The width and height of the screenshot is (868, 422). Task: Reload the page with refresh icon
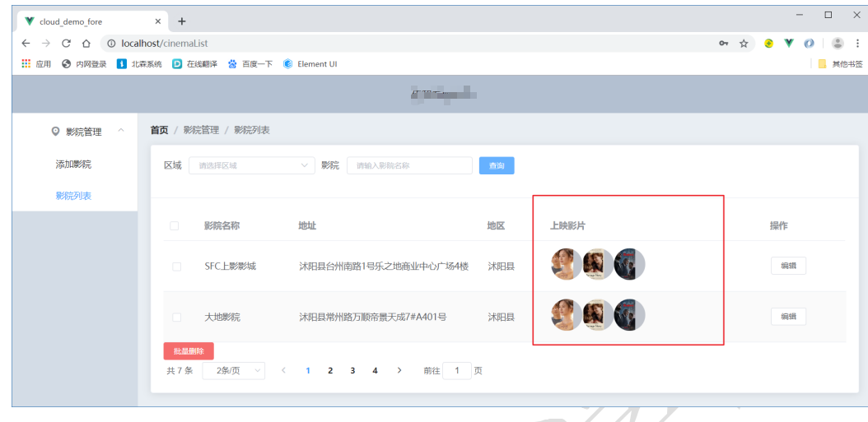coord(66,43)
